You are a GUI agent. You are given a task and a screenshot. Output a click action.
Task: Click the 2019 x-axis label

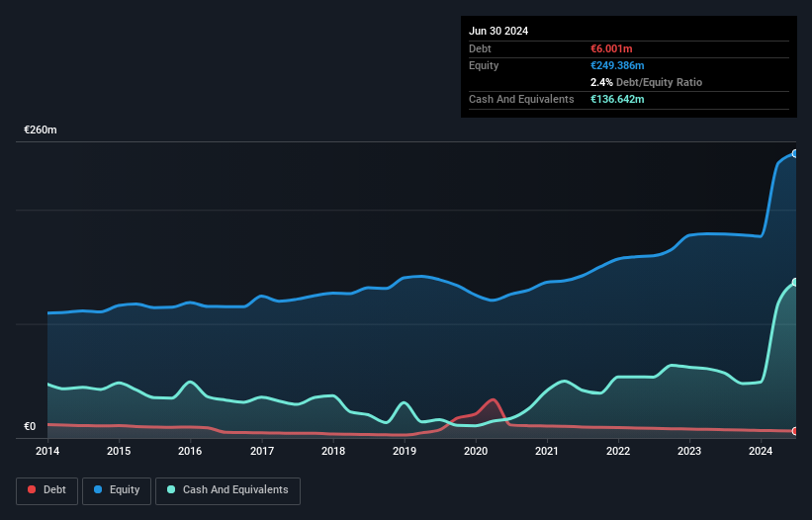(x=405, y=451)
